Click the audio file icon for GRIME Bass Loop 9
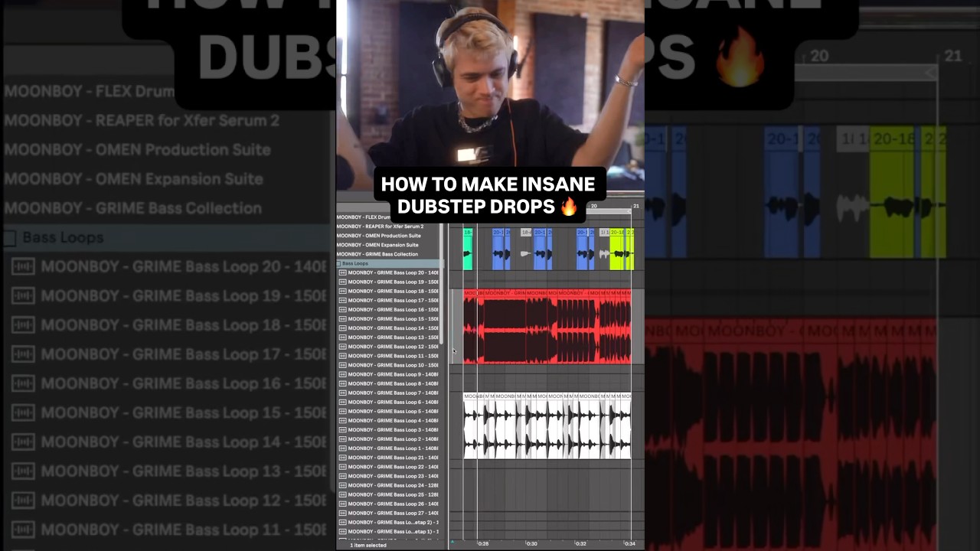Viewport: 980px width, 551px height. coord(342,374)
